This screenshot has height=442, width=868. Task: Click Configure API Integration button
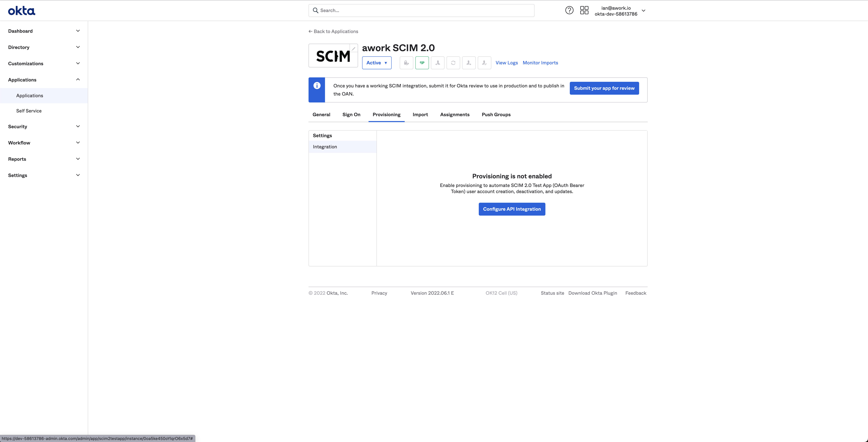[x=512, y=209]
